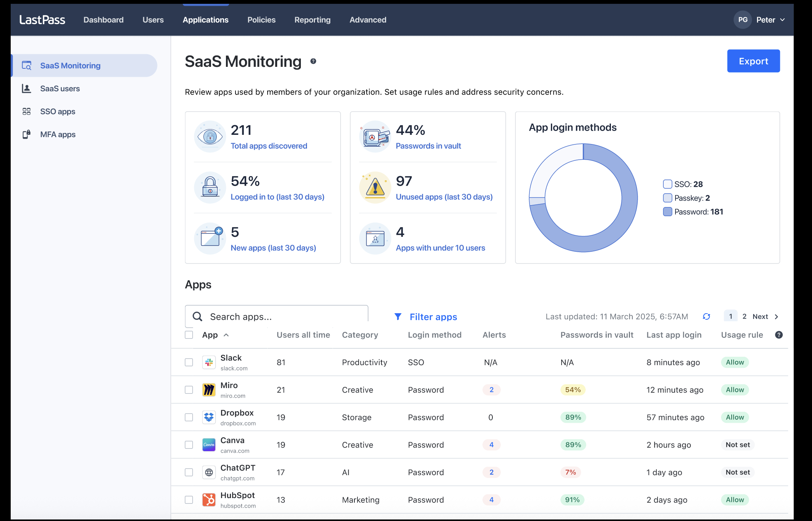Open the Policies nav tab
Viewport: 812px width, 521px height.
261,20
